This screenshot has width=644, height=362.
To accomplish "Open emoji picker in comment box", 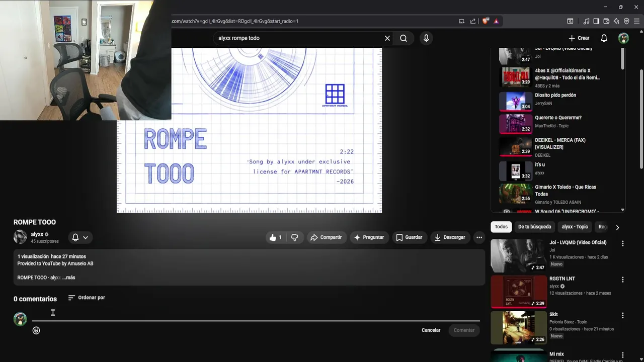I will (x=36, y=330).
